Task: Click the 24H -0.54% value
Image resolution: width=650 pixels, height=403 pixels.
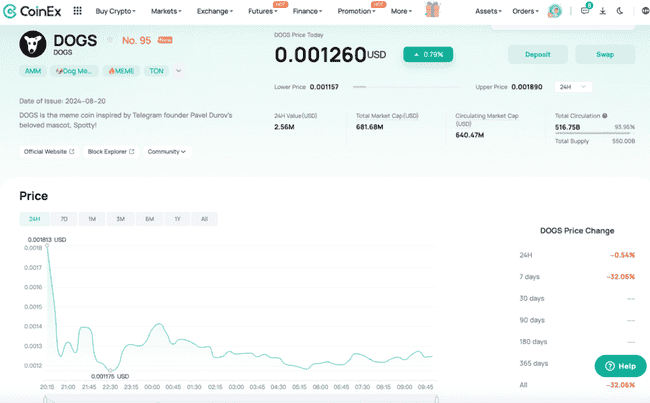Action: [x=622, y=255]
